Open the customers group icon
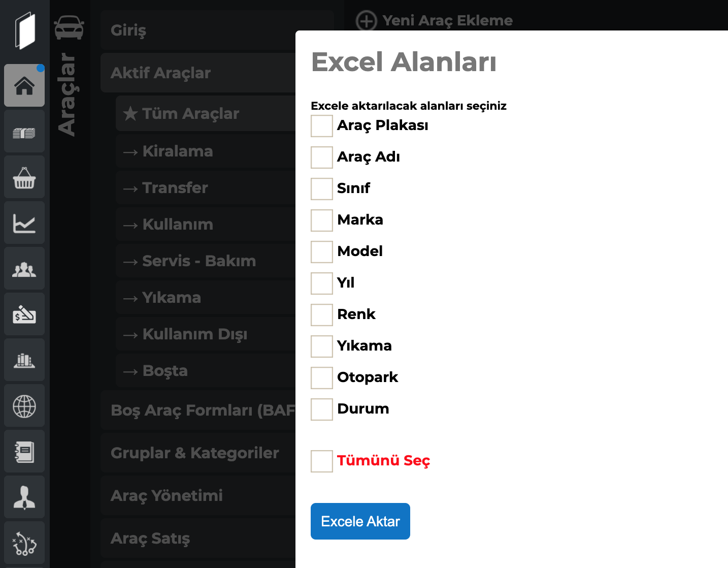Image resolution: width=728 pixels, height=568 pixels. [24, 269]
